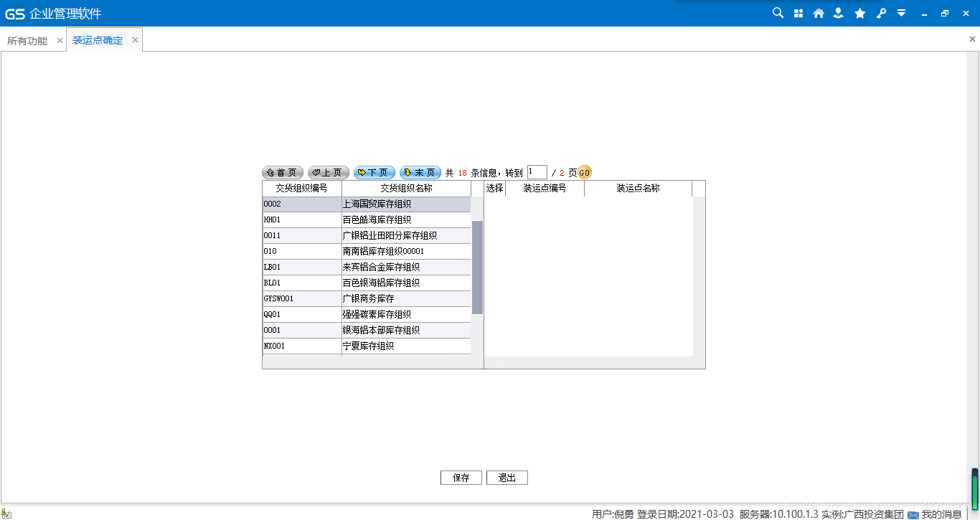Click the orange GO button
This screenshot has height=520, width=980.
click(585, 173)
